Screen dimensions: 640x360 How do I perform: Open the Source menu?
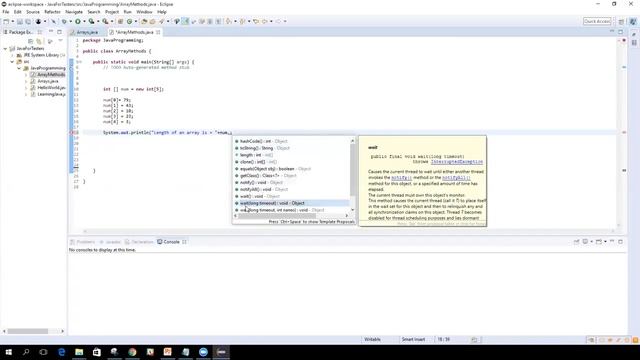(x=33, y=12)
